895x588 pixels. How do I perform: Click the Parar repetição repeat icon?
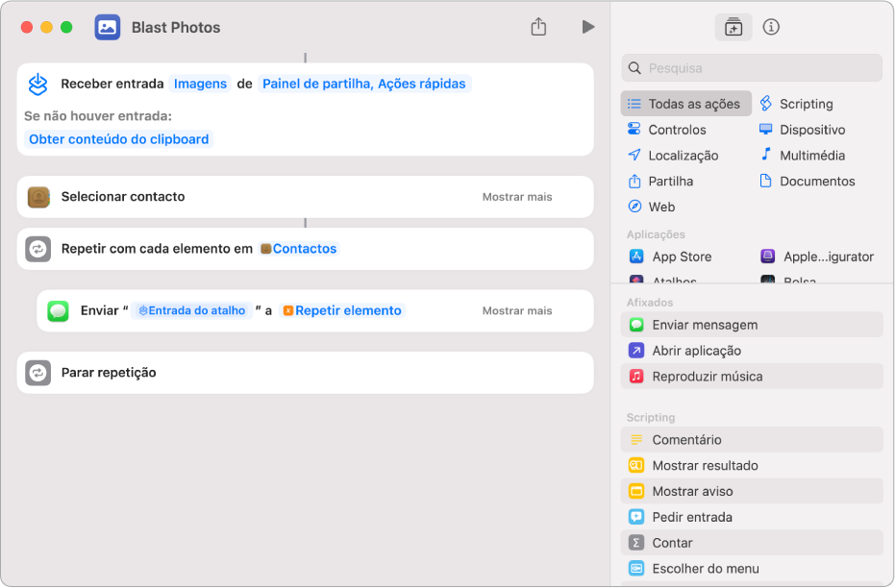[x=38, y=373]
